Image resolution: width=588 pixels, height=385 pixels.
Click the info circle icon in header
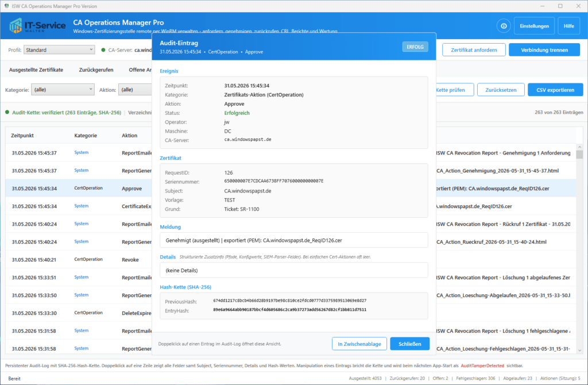[x=504, y=26]
